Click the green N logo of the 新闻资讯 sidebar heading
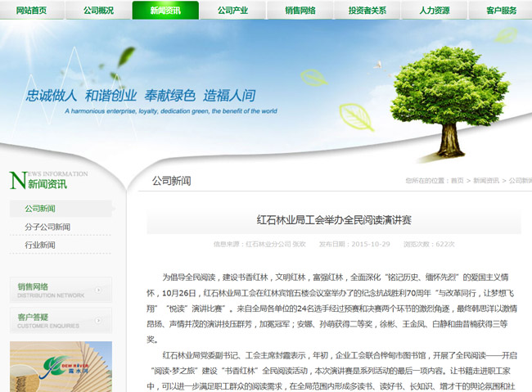532x392 pixels. (x=17, y=181)
